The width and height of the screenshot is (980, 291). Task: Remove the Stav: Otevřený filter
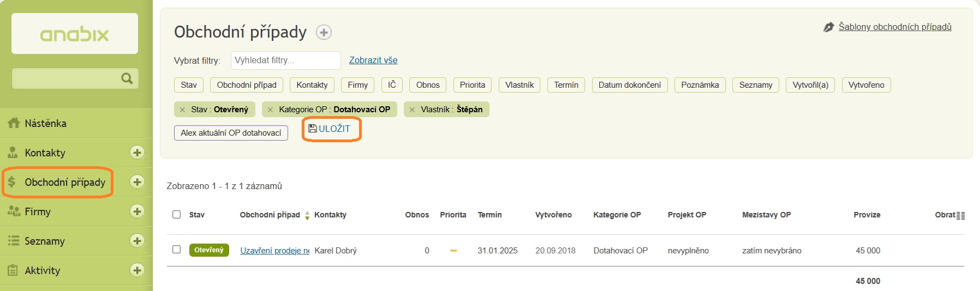[x=183, y=110]
